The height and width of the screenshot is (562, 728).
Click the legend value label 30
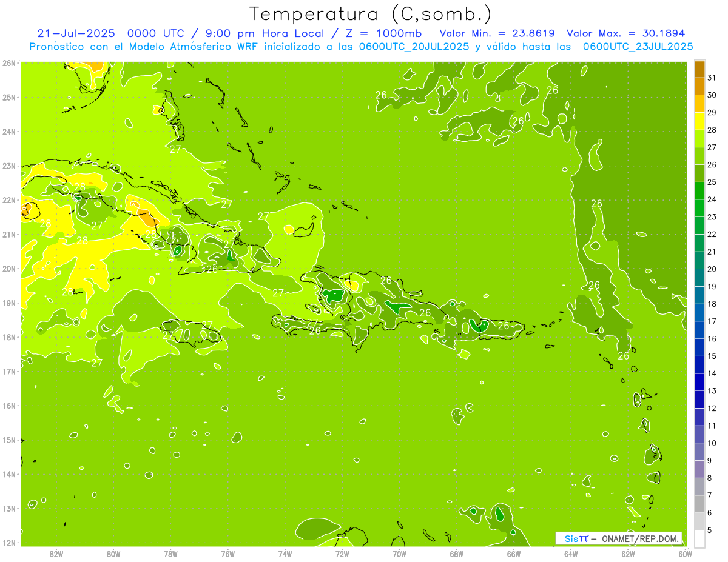(712, 95)
